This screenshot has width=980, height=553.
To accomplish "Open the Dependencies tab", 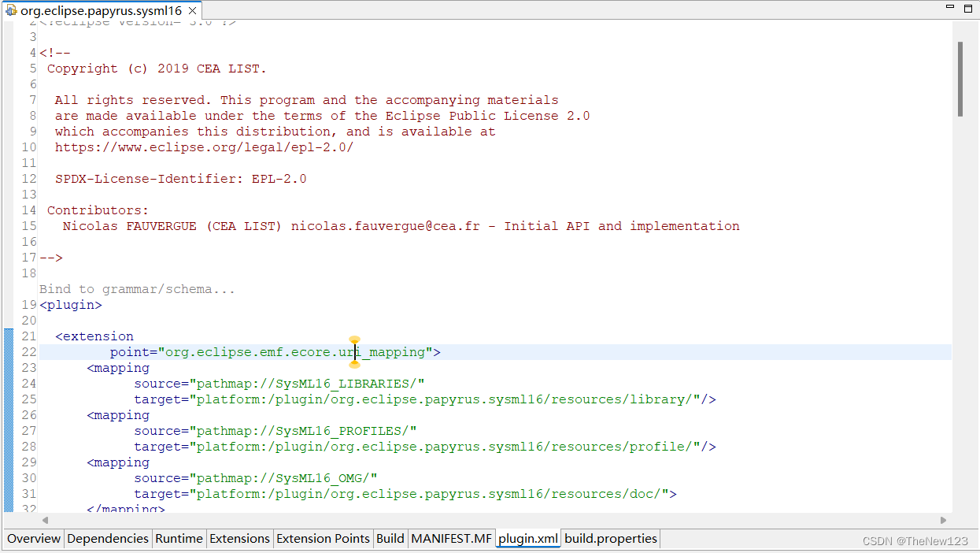I will 107,539.
